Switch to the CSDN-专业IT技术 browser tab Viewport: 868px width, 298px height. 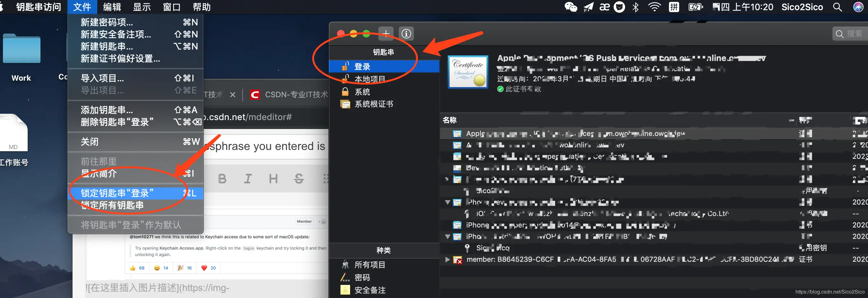(x=289, y=95)
